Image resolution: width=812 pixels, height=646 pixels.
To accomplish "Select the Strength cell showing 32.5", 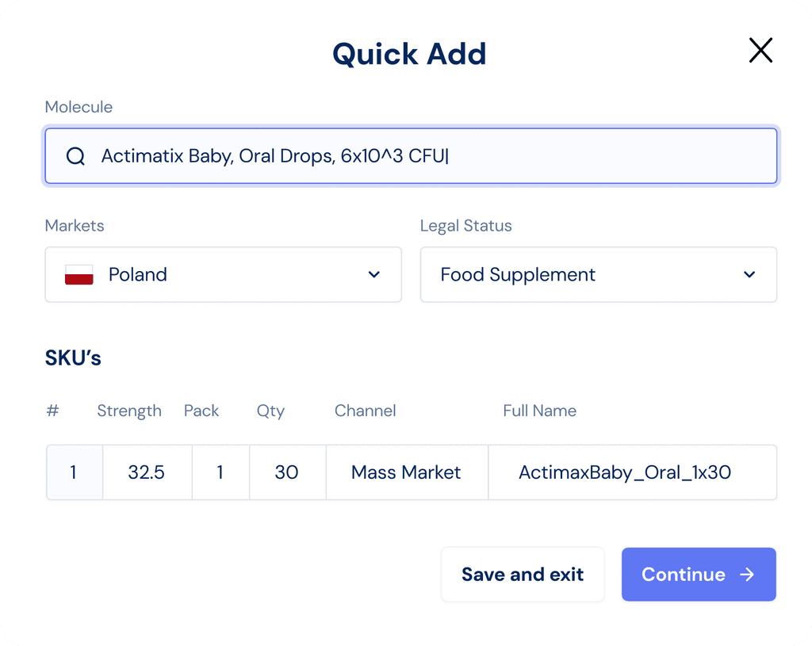I will coord(147,472).
